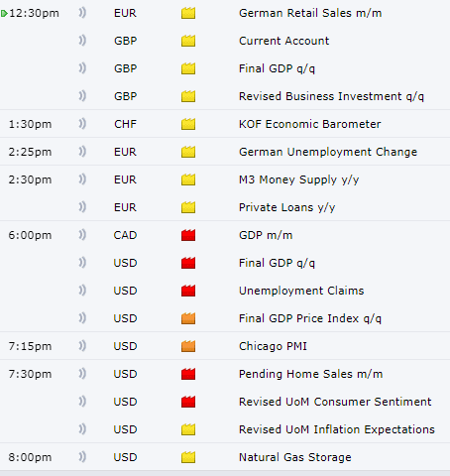
Task: Click sound alert icon for GBP Final GDP q/q
Action: coord(82,68)
